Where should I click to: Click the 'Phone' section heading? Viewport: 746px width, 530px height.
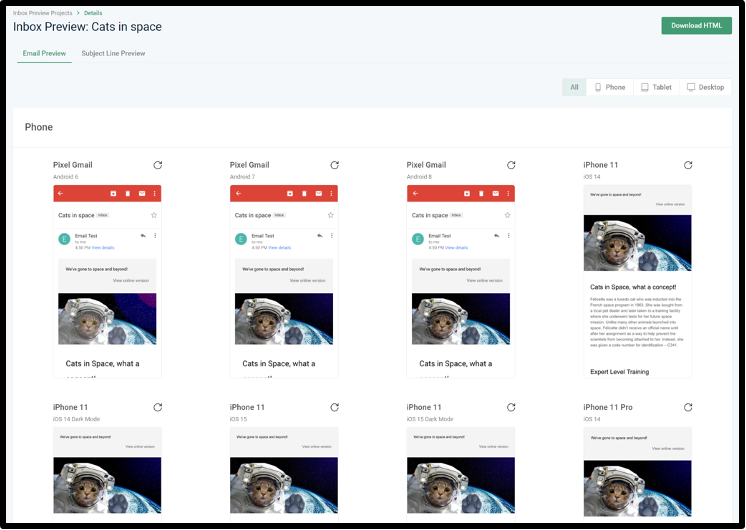39,127
